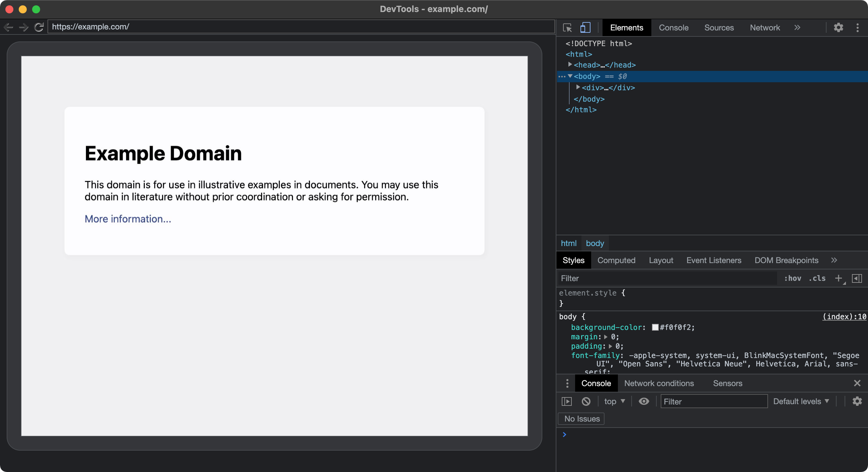Open the three-dot DevTools customize menu

tap(857, 28)
